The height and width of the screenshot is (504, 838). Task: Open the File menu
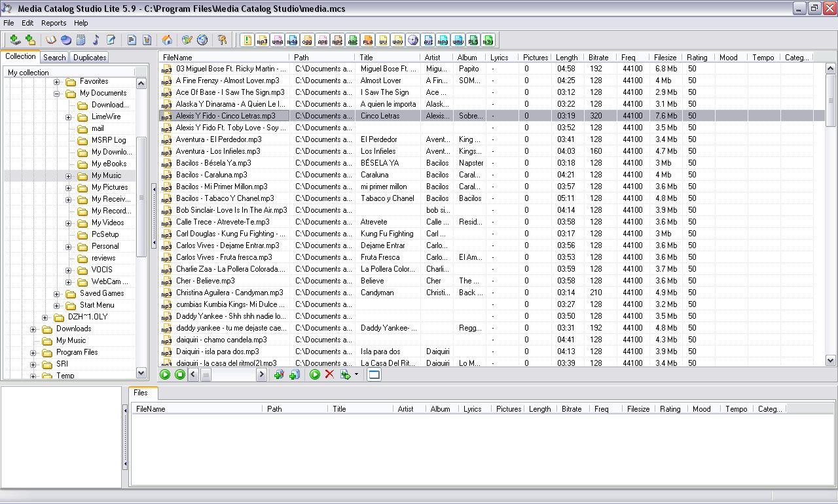tap(9, 23)
